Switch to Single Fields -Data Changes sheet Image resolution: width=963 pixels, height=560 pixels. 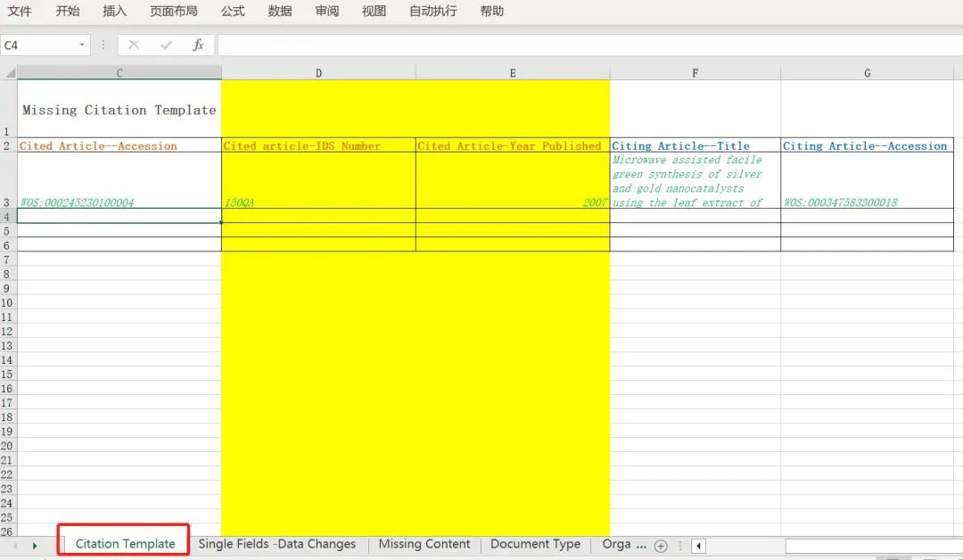[x=276, y=544]
